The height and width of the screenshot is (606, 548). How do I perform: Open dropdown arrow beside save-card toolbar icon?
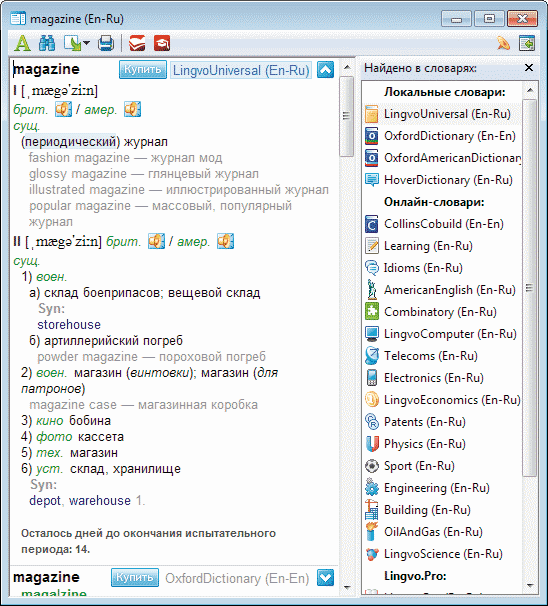(86, 43)
